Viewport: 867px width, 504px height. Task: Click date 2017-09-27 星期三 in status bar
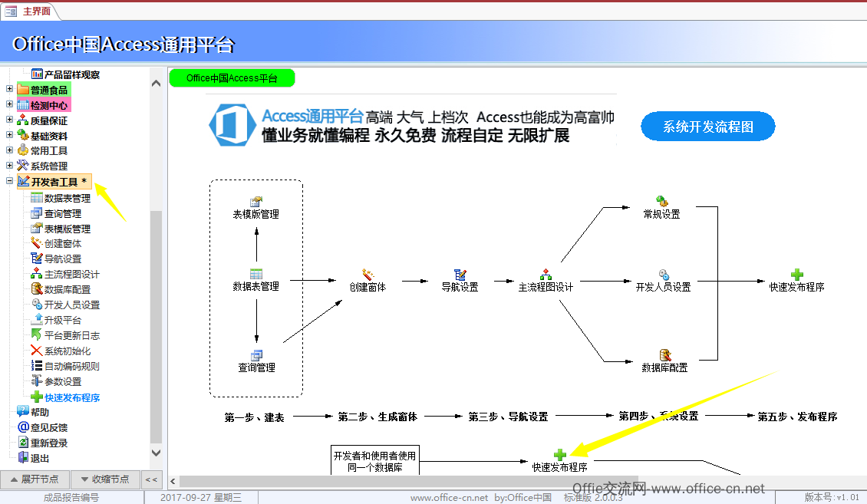(x=201, y=497)
